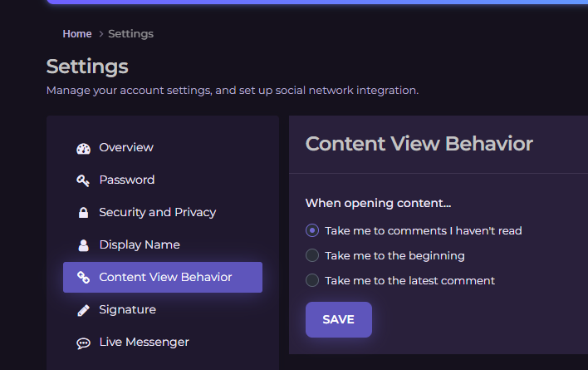
Task: Click the link icon for Content View Behavior
Action: (83, 278)
